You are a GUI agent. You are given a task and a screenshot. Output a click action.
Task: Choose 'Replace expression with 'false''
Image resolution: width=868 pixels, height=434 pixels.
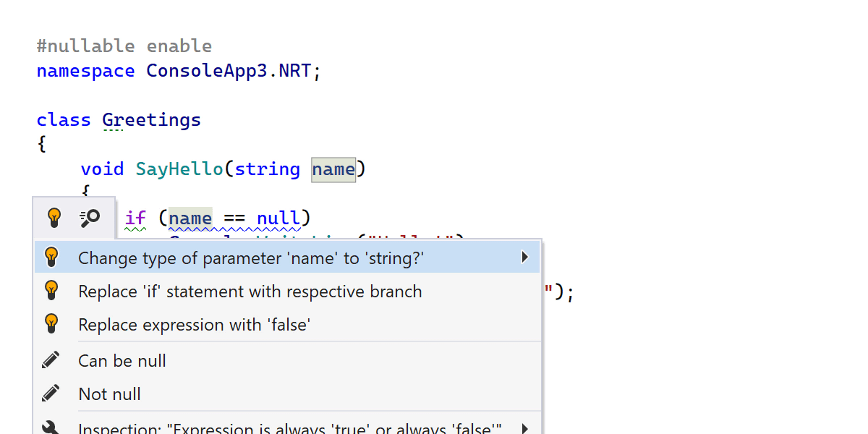point(287,324)
